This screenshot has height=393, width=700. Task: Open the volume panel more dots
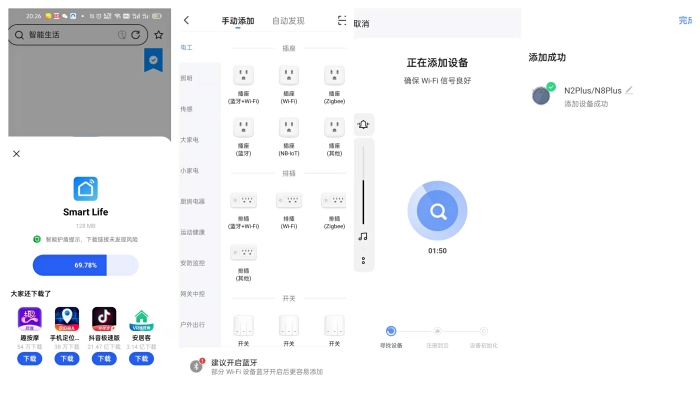click(363, 260)
